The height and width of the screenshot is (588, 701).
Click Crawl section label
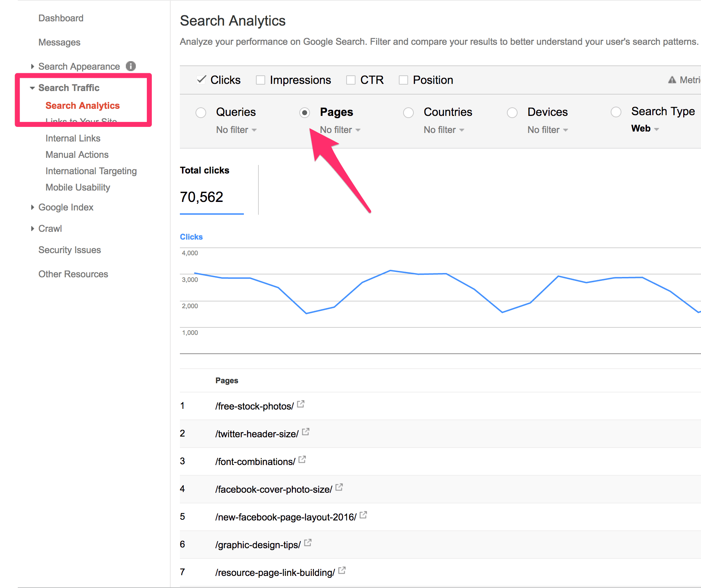pyautogui.click(x=50, y=229)
